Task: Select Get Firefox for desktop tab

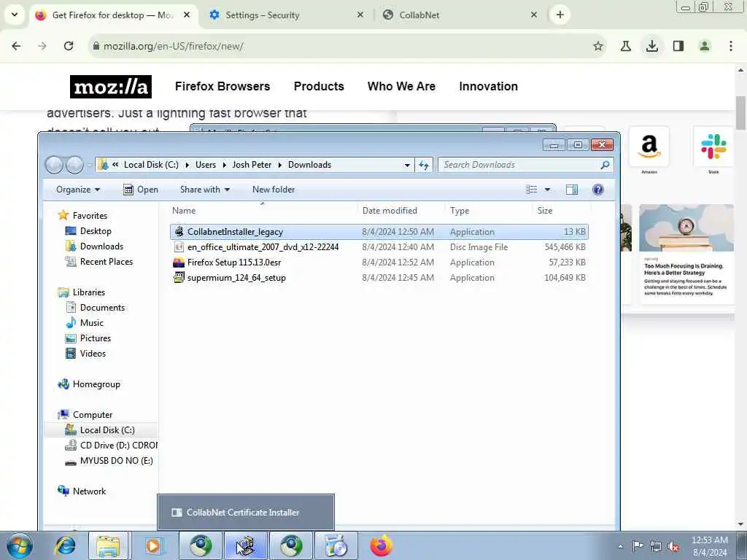Action: (x=112, y=15)
